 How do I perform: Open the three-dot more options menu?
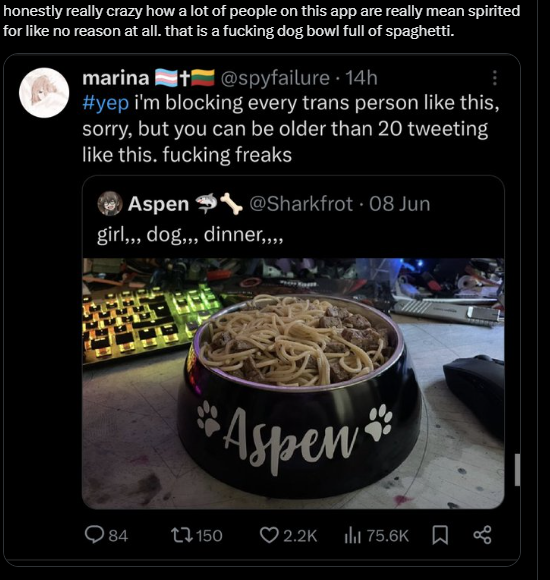[x=495, y=78]
